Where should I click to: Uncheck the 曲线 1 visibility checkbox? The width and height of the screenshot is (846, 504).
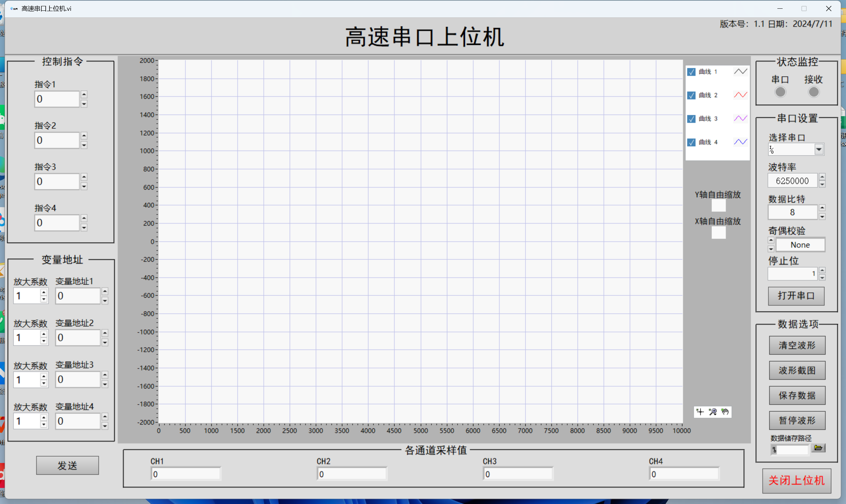click(x=691, y=72)
